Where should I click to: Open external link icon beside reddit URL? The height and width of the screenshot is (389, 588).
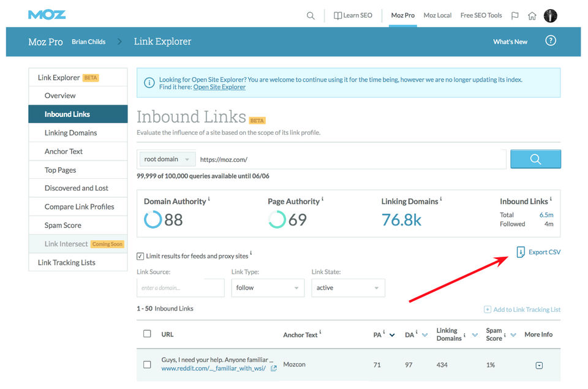pyautogui.click(x=273, y=368)
